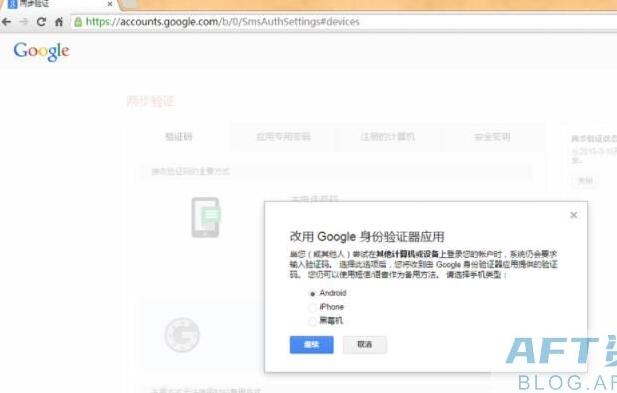Click the green padlock security icon

point(78,22)
